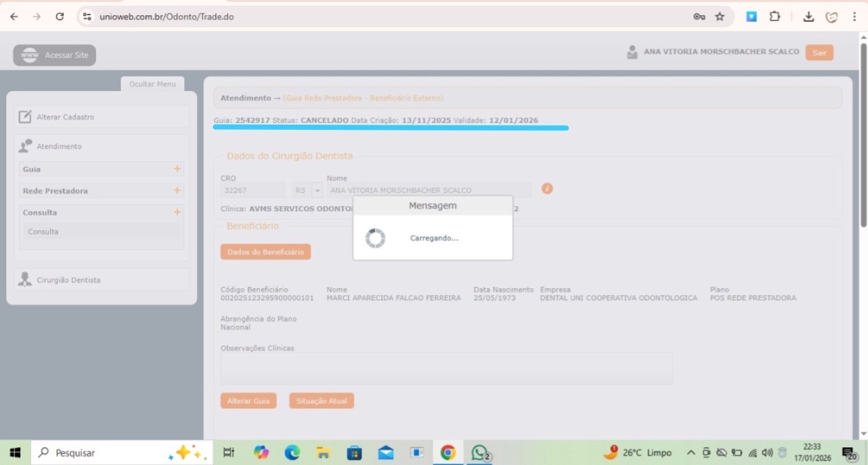Open the Windows Start menu
Viewport: 868px width, 465px height.
(x=15, y=453)
